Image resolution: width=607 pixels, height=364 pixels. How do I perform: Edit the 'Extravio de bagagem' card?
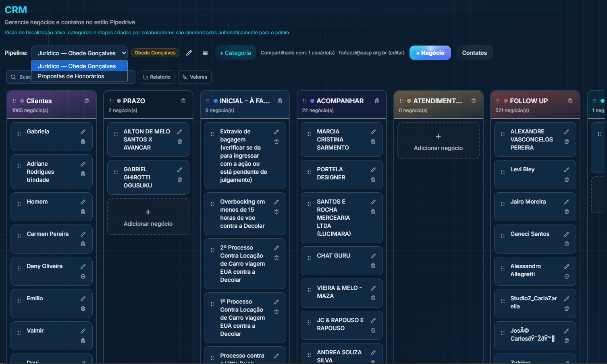point(276,132)
